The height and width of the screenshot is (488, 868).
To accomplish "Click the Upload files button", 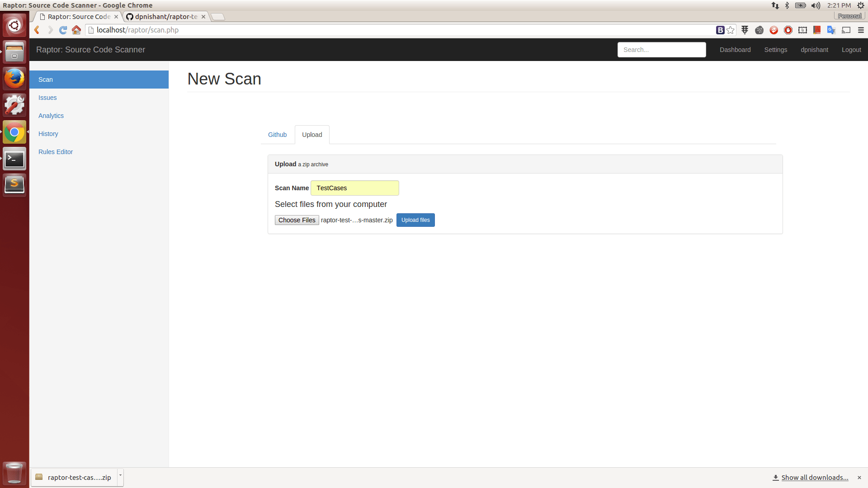I will click(x=415, y=220).
